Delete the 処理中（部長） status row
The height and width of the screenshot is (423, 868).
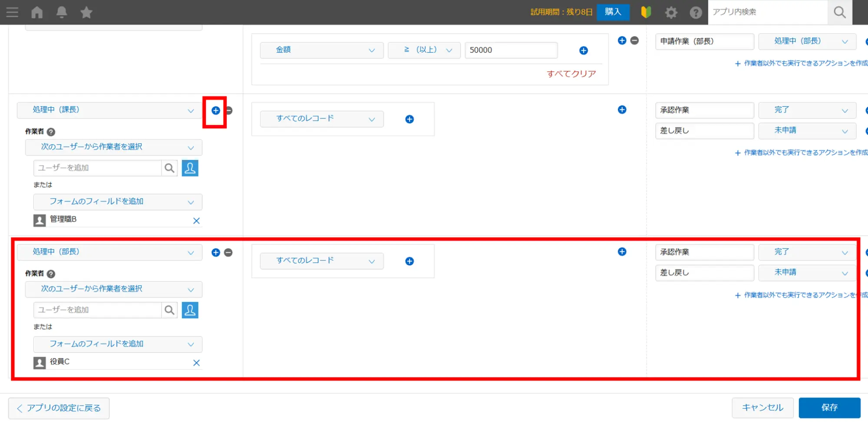228,253
